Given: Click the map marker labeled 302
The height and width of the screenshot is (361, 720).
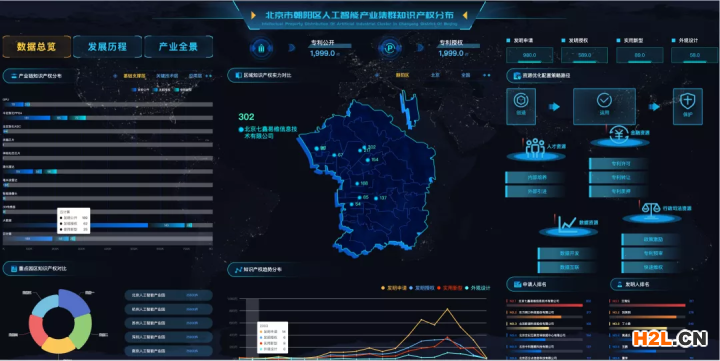Looking at the screenshot, I should (x=365, y=147).
